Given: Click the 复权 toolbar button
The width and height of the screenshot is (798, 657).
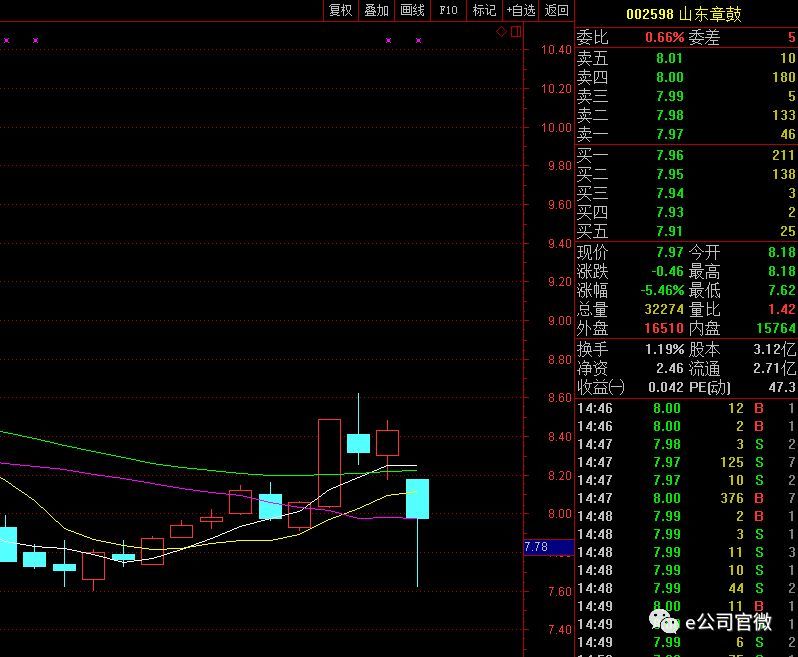Looking at the screenshot, I should (x=340, y=10).
